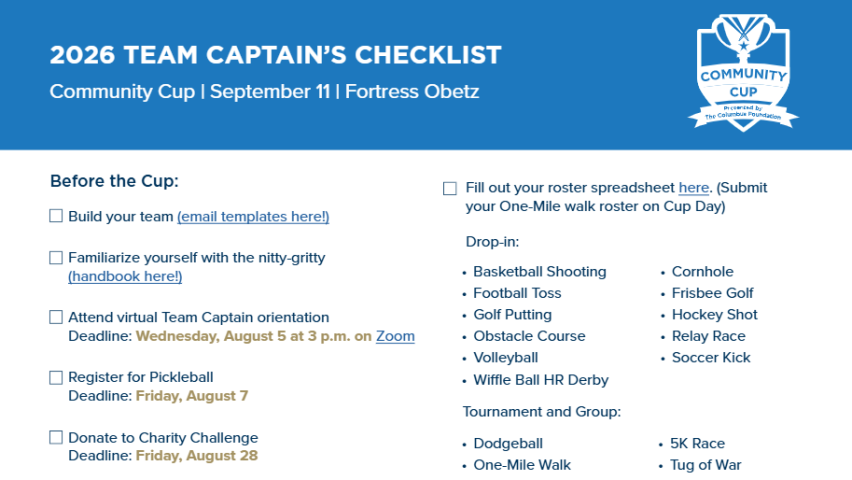Click the Friday, August 28 deadline text
Viewport: 852px width, 480px height.
coord(197,456)
